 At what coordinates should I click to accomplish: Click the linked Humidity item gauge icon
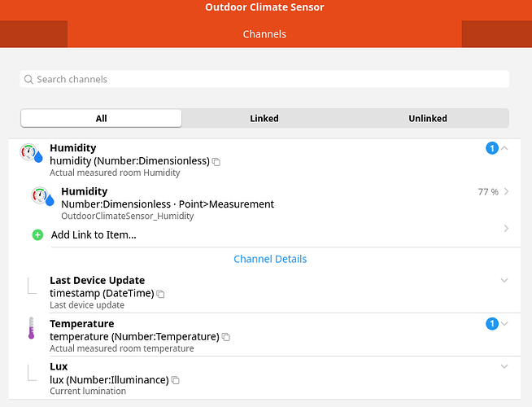coord(42,197)
